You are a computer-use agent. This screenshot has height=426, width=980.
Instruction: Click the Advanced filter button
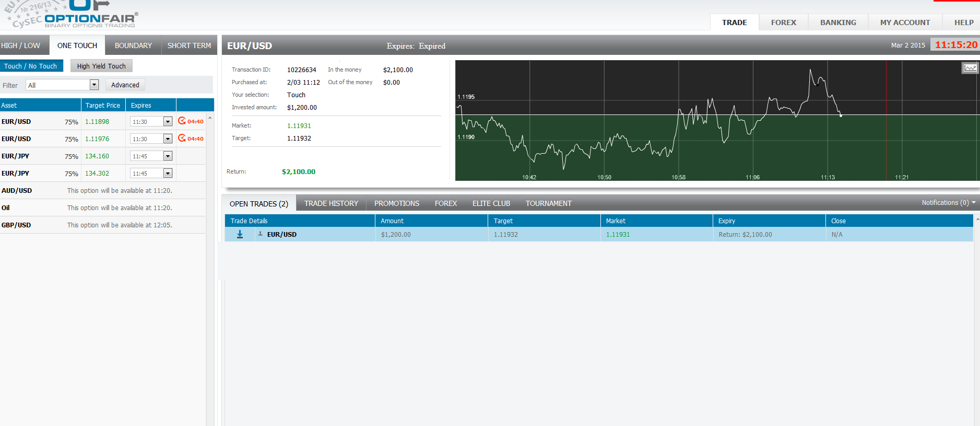[x=125, y=85]
